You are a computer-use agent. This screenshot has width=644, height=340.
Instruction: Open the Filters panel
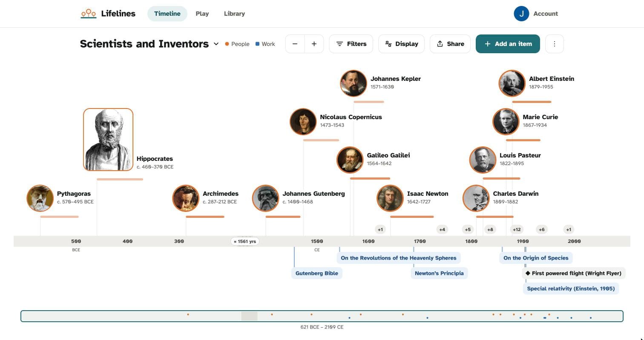point(351,44)
